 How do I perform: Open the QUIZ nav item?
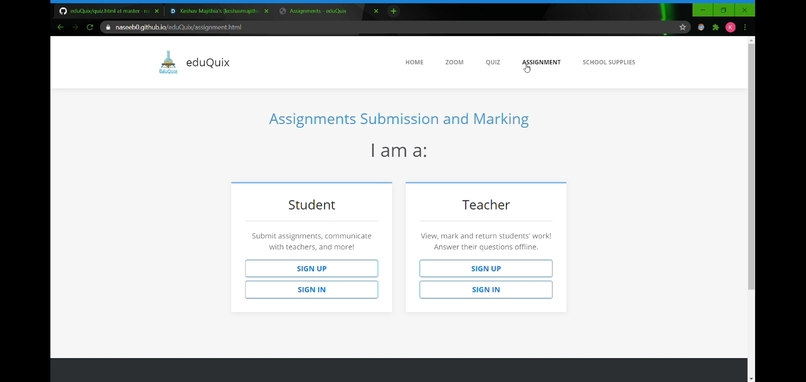493,62
